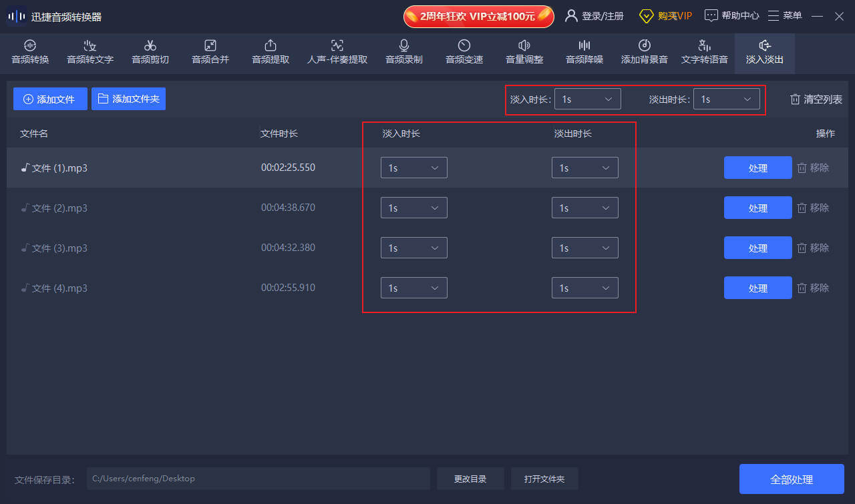Select the 音量调整 volume adjust tool

[524, 52]
